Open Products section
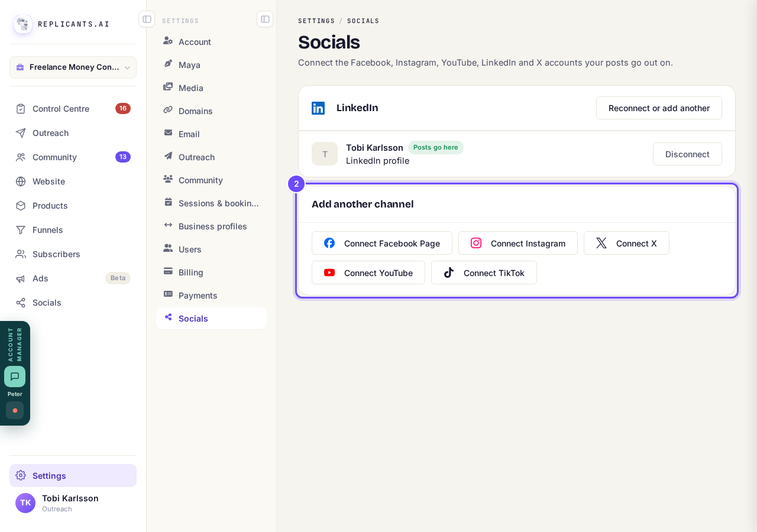This screenshot has width=757, height=532. (73, 206)
